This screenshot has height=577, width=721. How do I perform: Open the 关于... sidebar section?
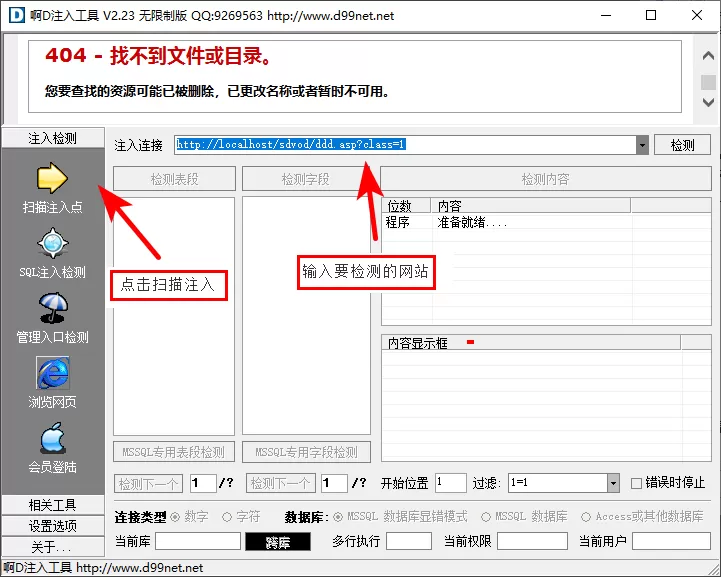53,547
